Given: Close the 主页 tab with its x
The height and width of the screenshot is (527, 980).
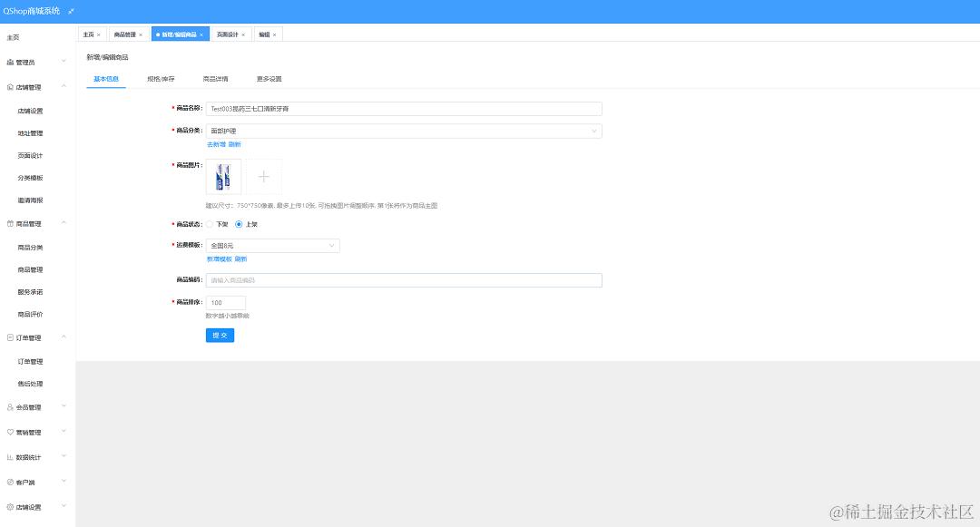Looking at the screenshot, I should click(99, 35).
